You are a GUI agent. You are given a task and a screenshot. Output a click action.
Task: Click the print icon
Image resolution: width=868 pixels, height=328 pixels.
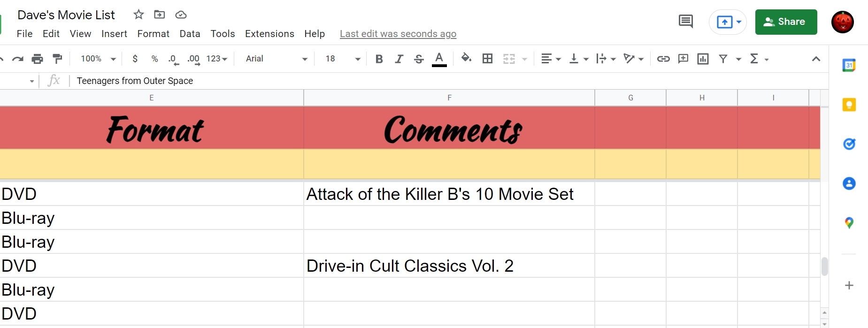pyautogui.click(x=37, y=59)
